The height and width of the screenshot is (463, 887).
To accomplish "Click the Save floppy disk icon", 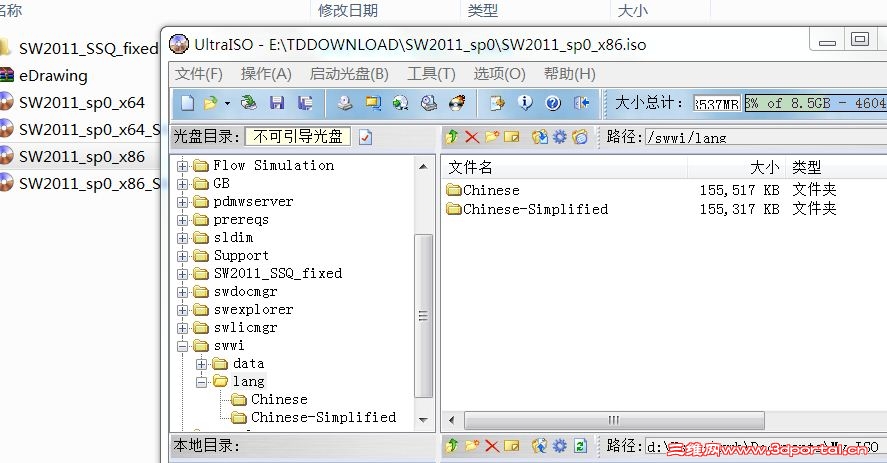I will (277, 103).
